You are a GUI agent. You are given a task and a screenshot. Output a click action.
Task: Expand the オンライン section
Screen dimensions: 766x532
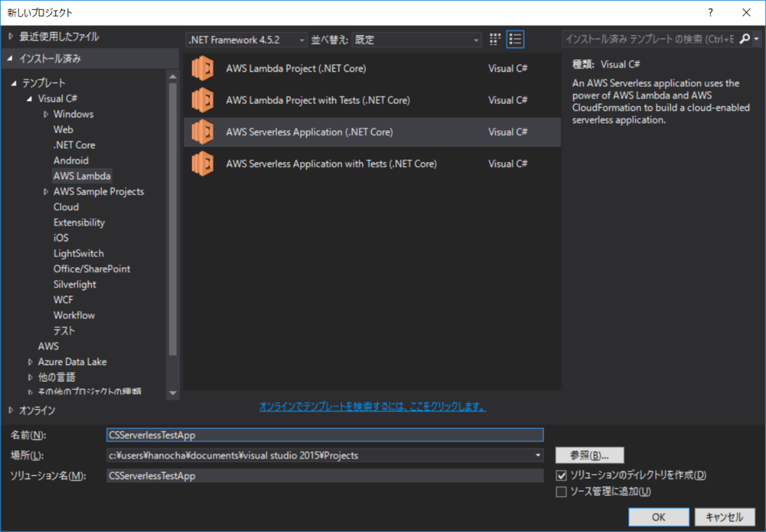pyautogui.click(x=10, y=410)
